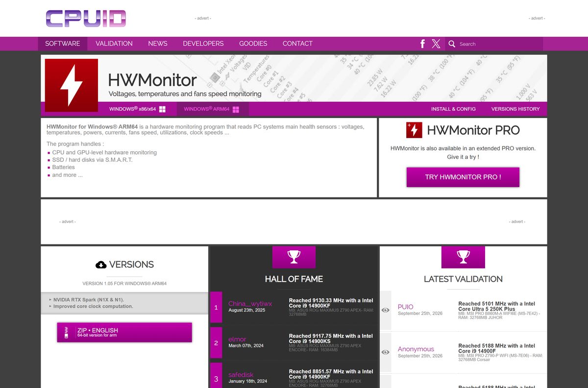Viewport: 588px width, 388px height.
Task: Click Windows logo icon beside x86/x64 tab
Action: 162,109
